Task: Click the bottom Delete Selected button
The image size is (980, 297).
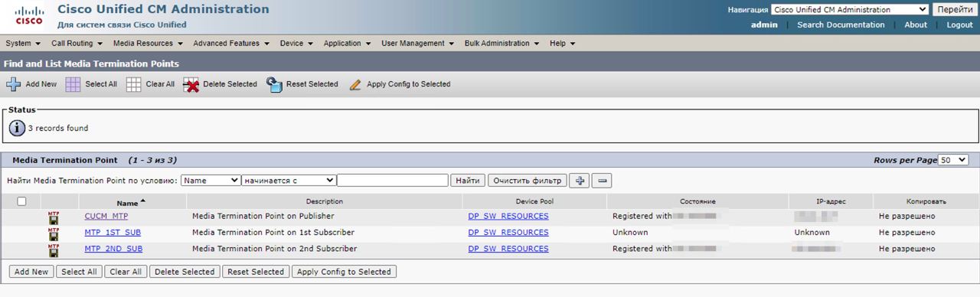Action: (x=185, y=272)
